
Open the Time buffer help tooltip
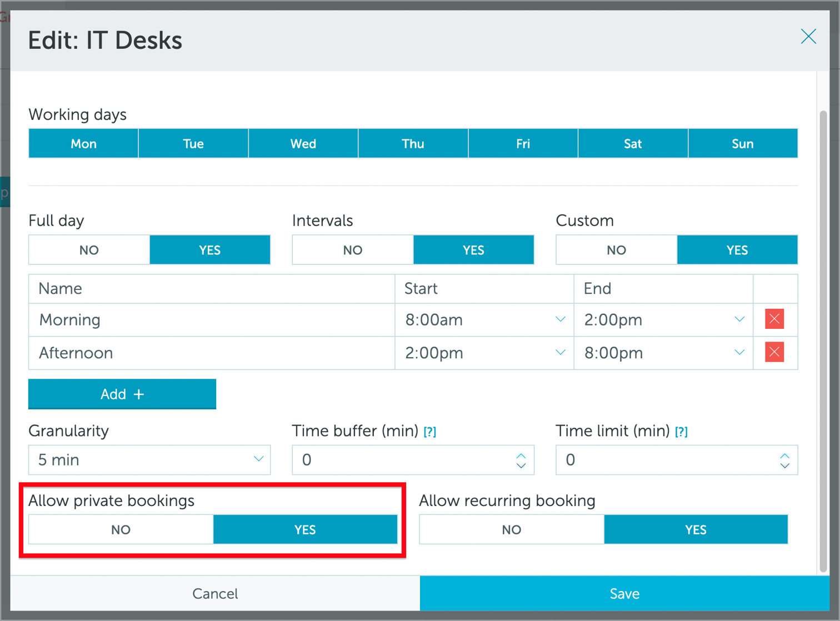pyautogui.click(x=430, y=431)
